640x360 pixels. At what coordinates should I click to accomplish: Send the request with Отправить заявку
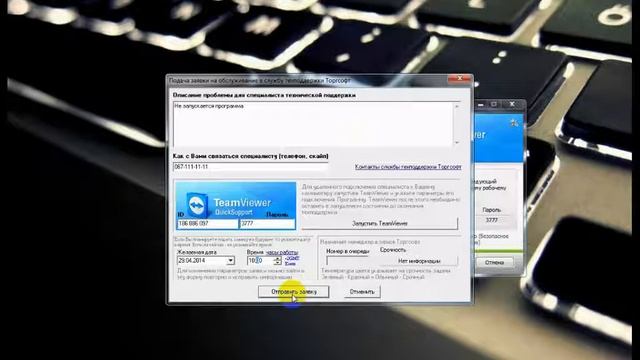click(293, 292)
